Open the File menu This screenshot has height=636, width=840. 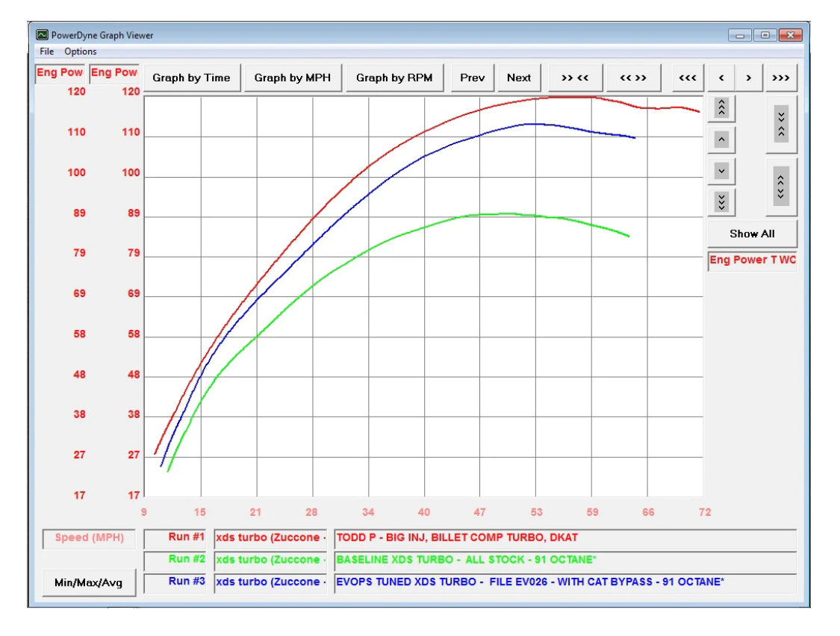pos(47,52)
